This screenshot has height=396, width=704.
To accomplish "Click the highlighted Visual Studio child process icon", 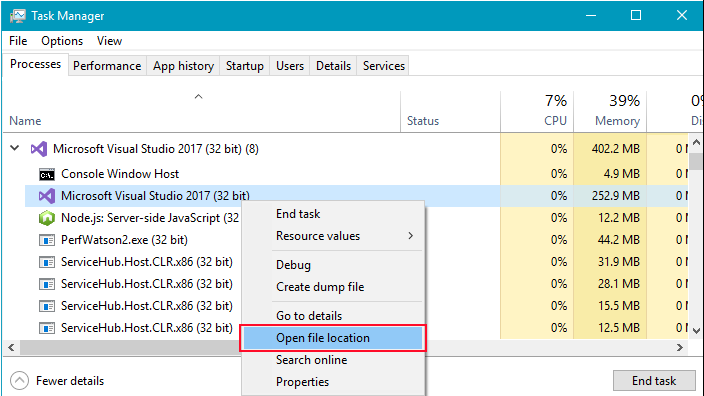I will [x=47, y=196].
